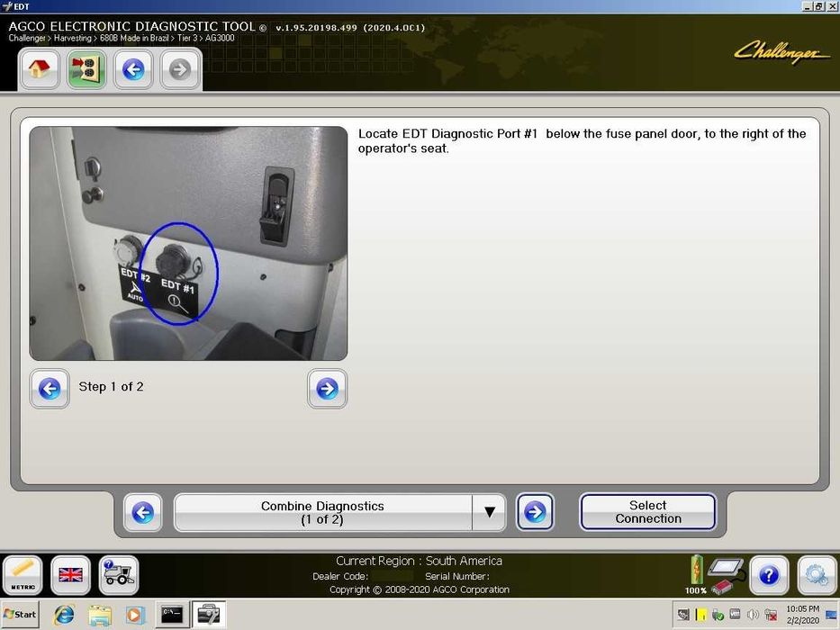
Task: Expand the Combine Diagnostics dropdown arrow
Action: [489, 513]
